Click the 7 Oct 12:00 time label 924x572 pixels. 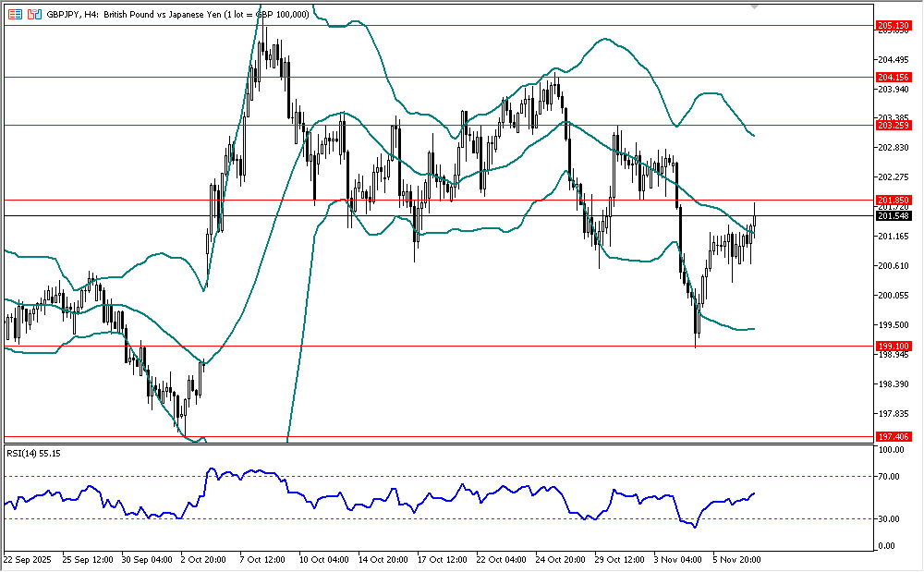click(x=261, y=560)
